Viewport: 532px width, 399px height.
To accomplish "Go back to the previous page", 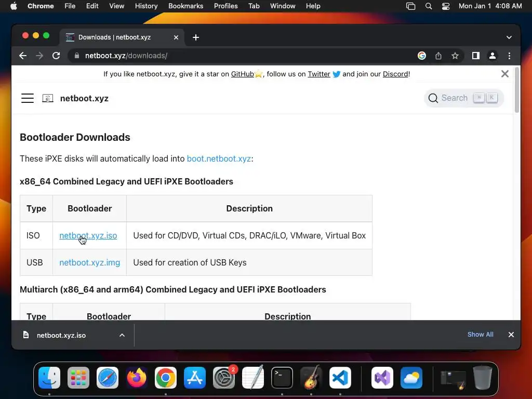I will tap(23, 56).
